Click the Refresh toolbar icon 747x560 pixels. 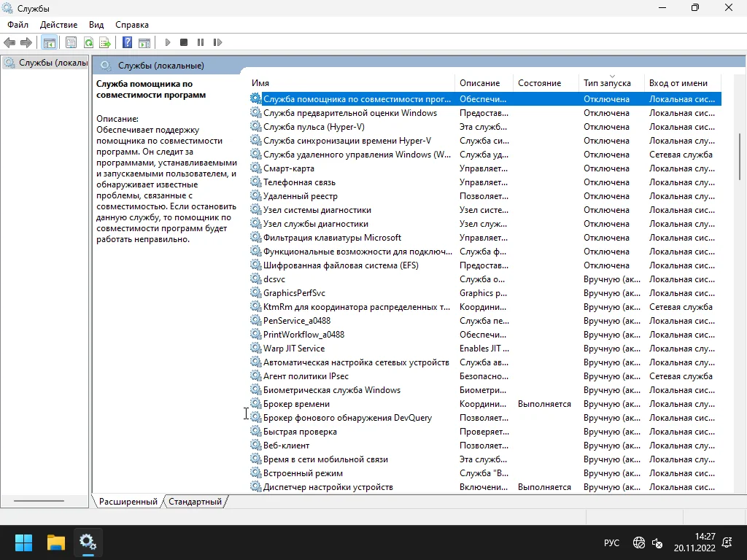88,43
